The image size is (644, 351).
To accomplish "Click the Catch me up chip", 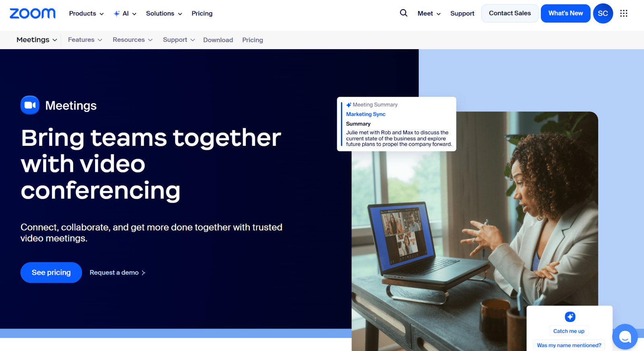I will pos(569,331).
